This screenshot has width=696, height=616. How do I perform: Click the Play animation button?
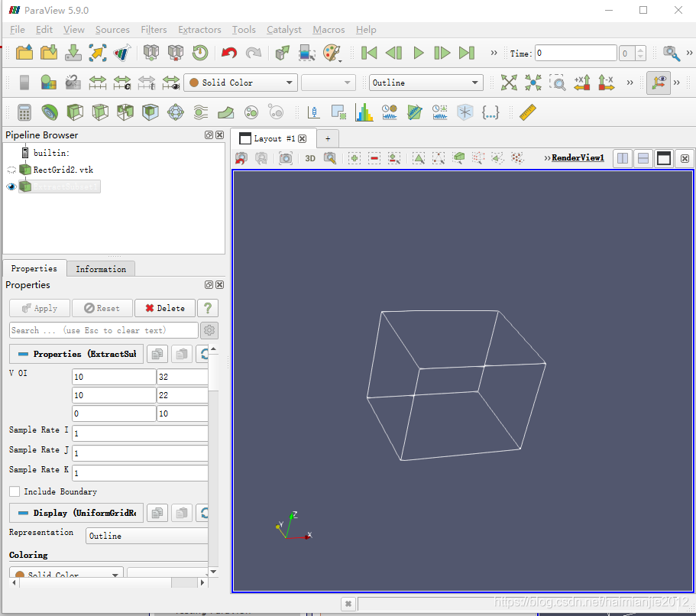pyautogui.click(x=418, y=53)
